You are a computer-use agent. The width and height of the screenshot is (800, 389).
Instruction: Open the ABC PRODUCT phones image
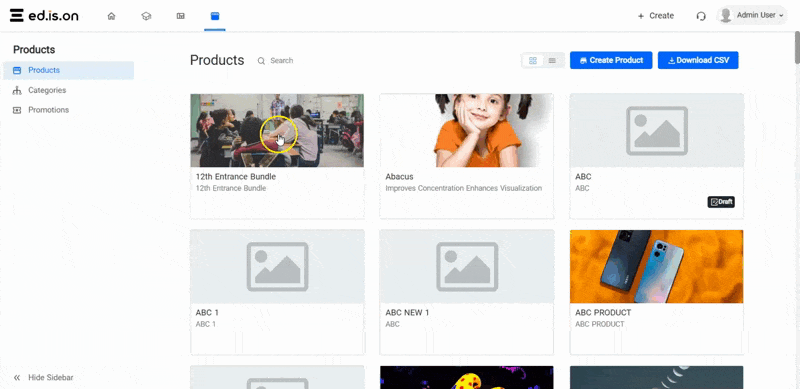click(656, 266)
